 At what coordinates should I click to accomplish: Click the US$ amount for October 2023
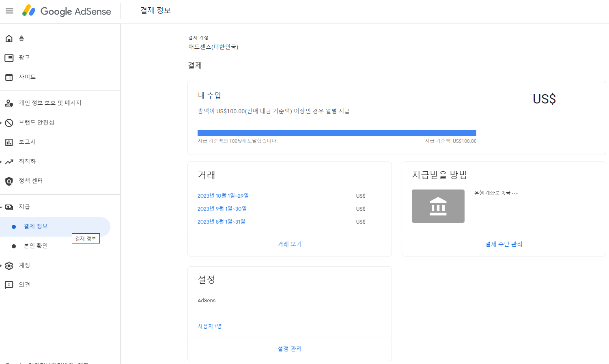[361, 196]
